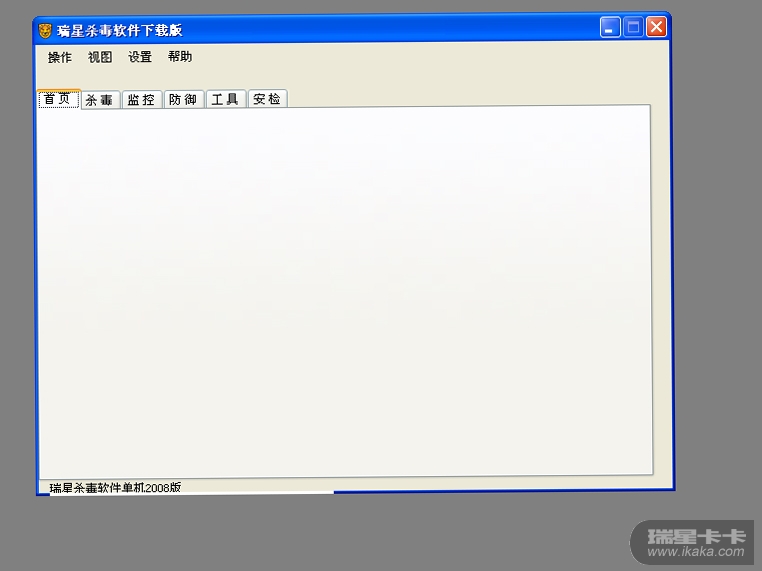
Task: Switch to the 杀毒 tab
Action: pyautogui.click(x=100, y=100)
